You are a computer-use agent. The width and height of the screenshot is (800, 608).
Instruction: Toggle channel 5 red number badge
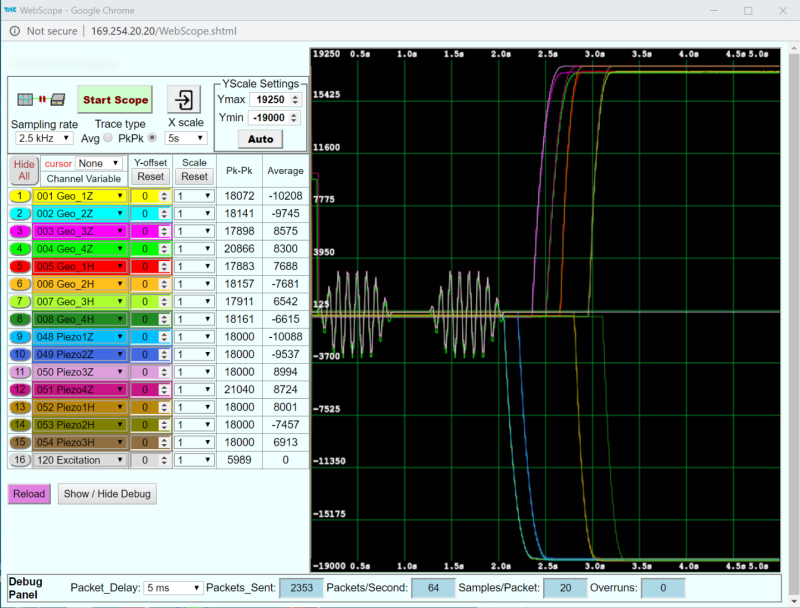pos(20,266)
